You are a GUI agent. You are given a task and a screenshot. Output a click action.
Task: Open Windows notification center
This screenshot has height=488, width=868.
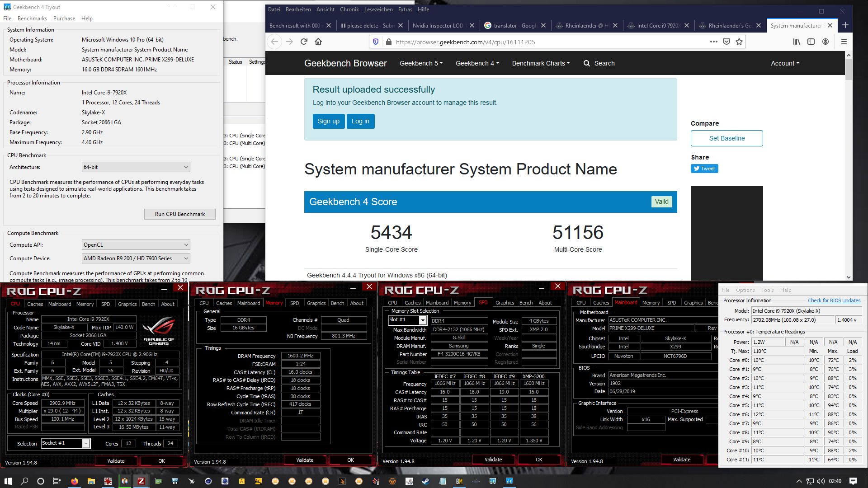click(x=853, y=481)
